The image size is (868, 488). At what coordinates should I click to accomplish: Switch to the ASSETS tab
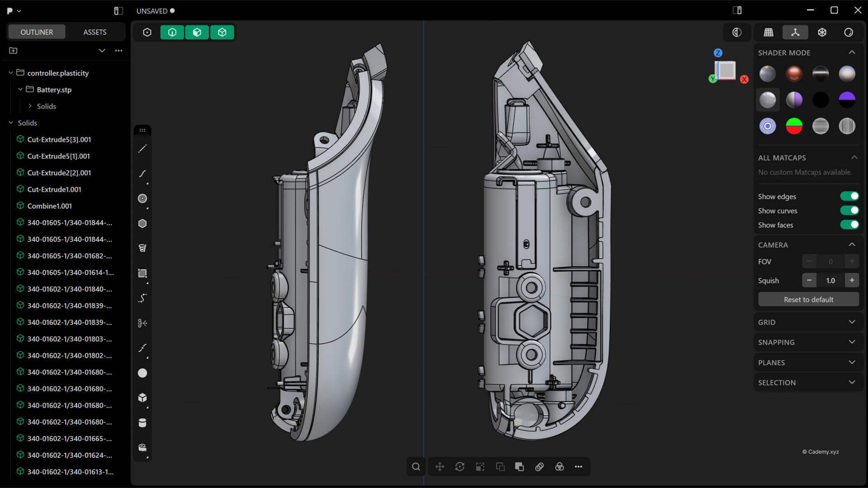[95, 32]
